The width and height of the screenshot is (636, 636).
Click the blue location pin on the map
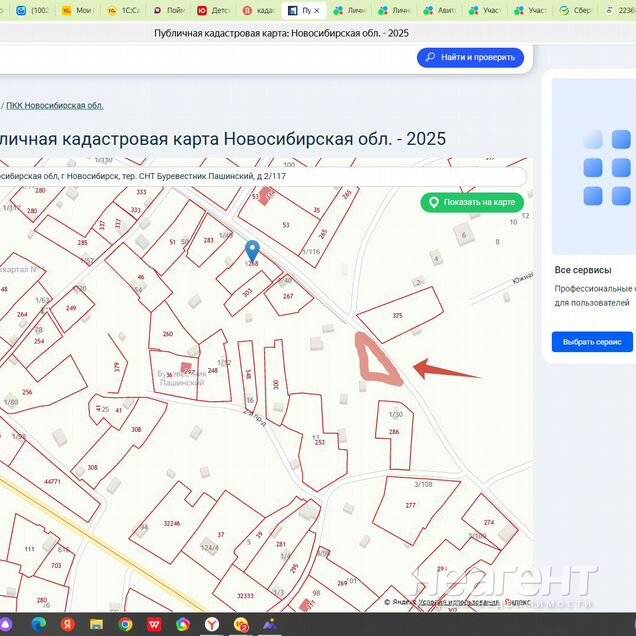click(252, 250)
